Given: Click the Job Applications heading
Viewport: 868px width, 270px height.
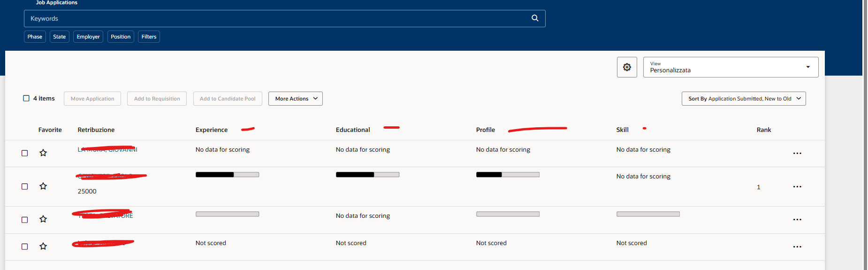Looking at the screenshot, I should 57,3.
